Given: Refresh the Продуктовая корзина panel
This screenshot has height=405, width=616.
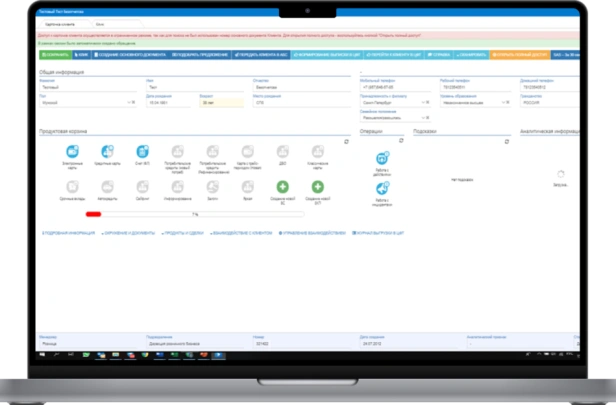Looking at the screenshot, I should (346, 141).
